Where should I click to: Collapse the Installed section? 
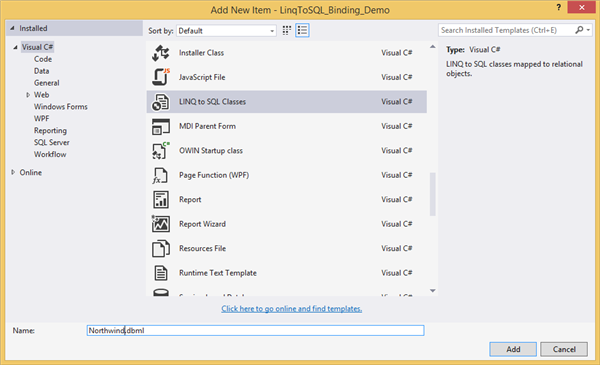12,28
